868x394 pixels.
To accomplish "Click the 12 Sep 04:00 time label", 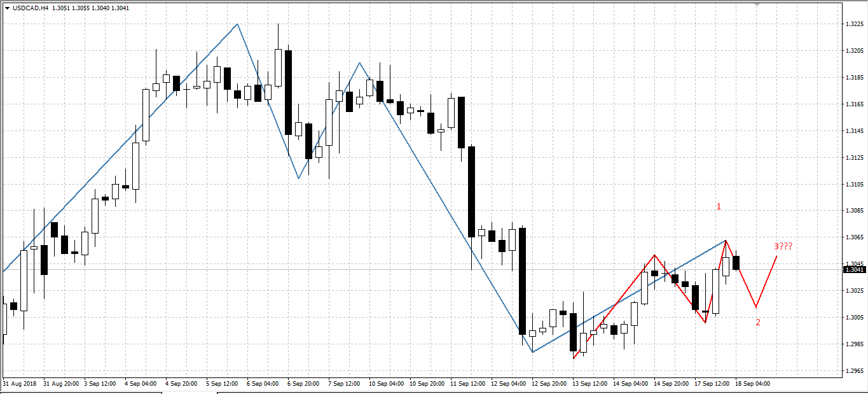I will (509, 384).
